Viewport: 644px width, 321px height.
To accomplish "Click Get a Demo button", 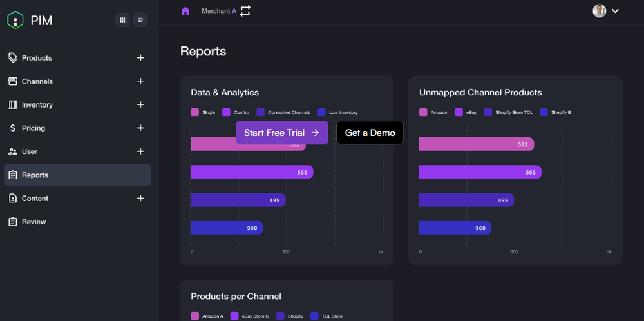I will (370, 132).
